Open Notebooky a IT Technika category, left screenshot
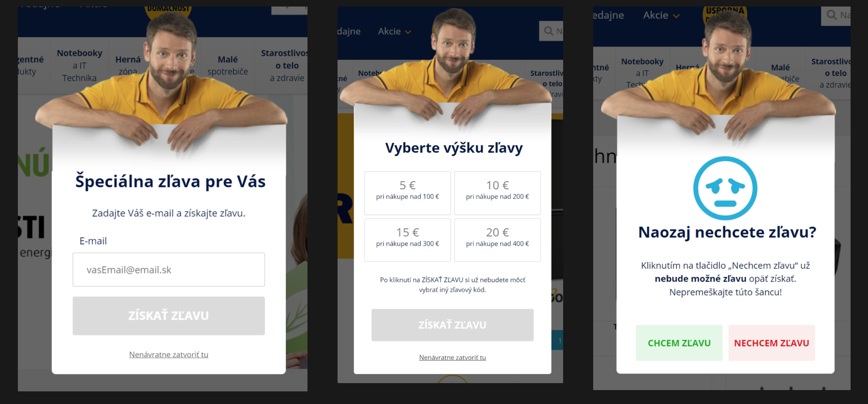The width and height of the screenshot is (868, 404). coord(79,65)
